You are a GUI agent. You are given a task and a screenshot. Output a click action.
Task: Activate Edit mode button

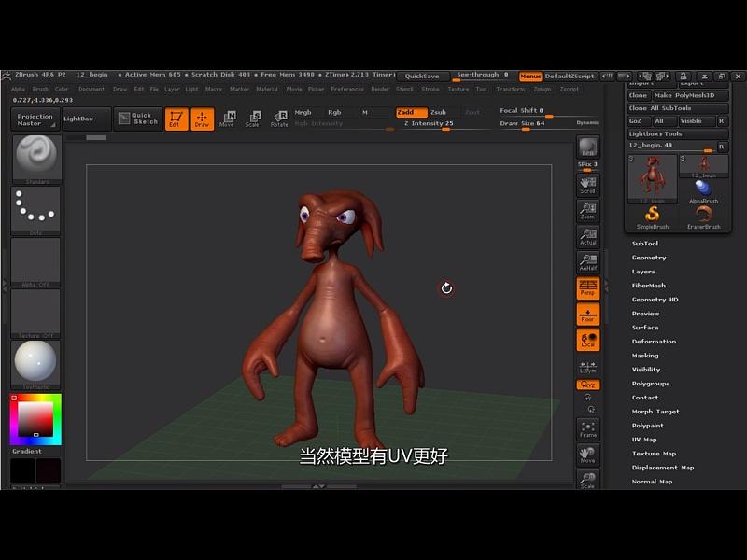coord(176,119)
